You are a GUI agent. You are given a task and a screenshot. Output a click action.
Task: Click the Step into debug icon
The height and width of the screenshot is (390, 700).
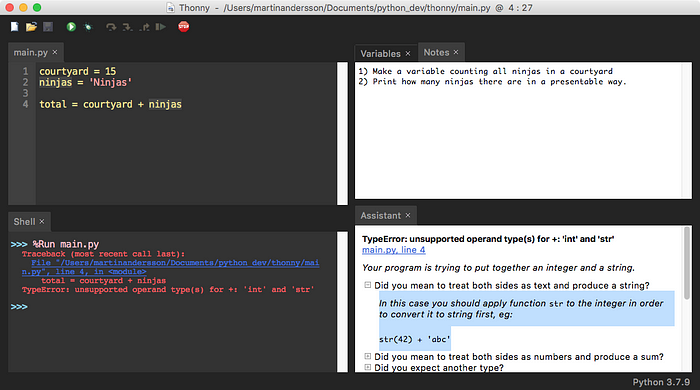point(128,27)
